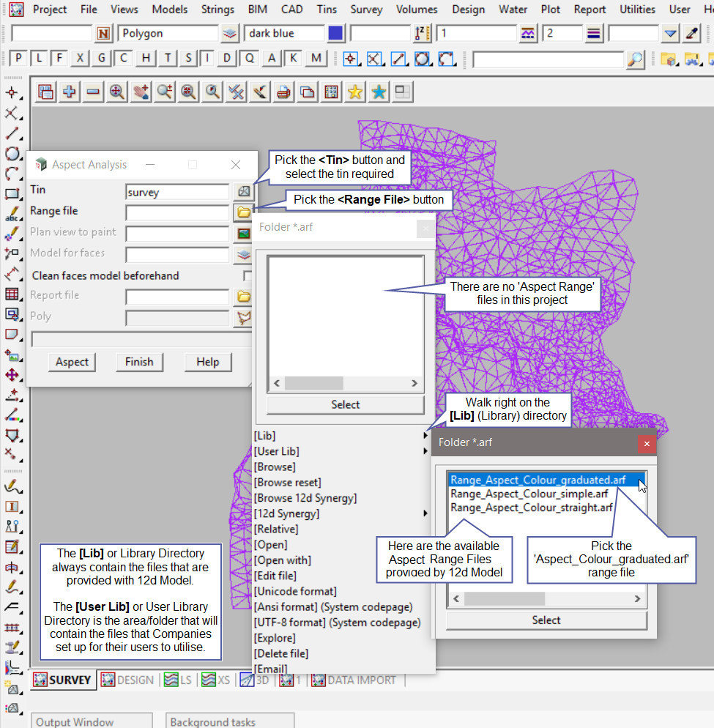Click the point snap icon in snaps toolbar

352,59
